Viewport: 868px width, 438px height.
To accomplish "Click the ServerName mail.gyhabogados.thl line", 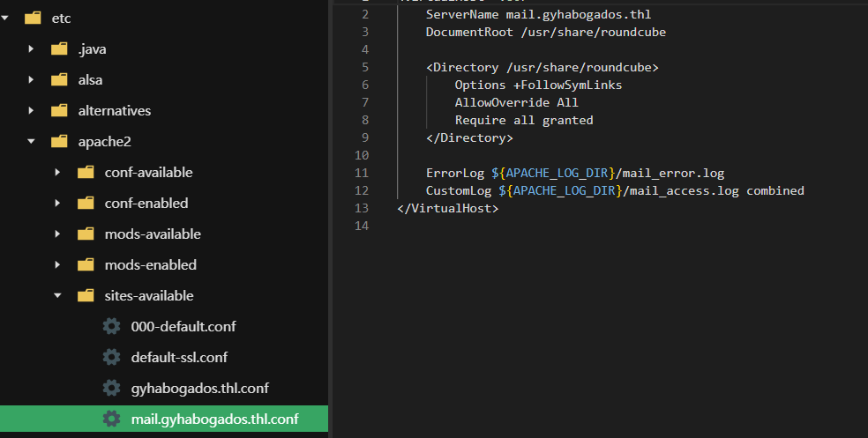I will [x=538, y=14].
